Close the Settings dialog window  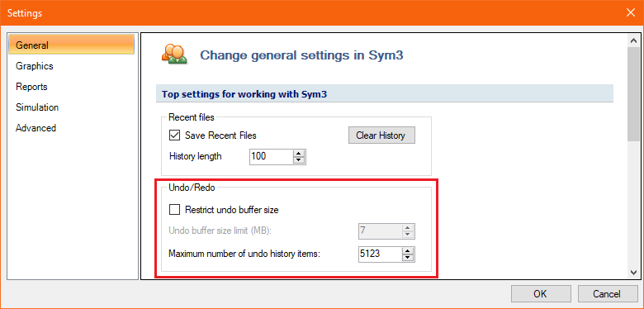coord(631,12)
